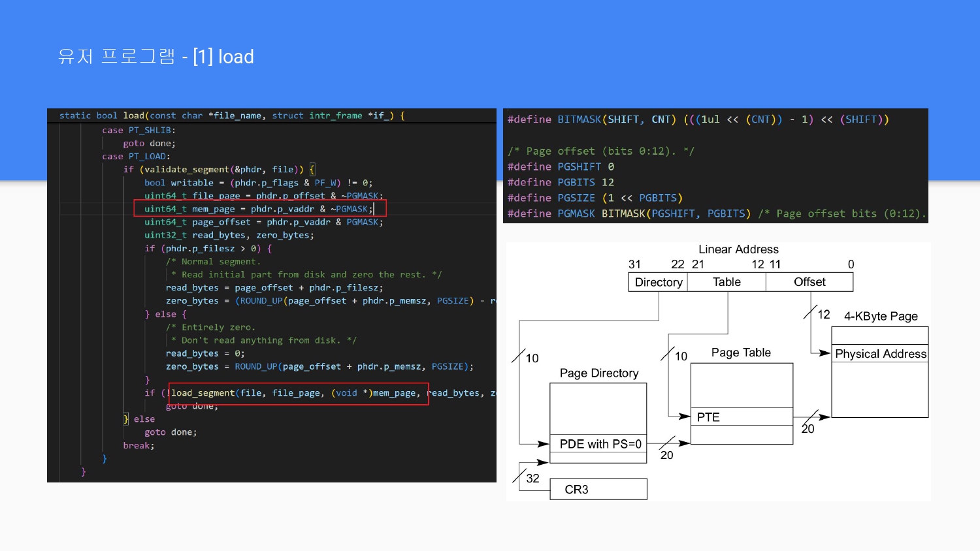Click the '32' bit-width label near CR3
980x551 pixels.
[x=532, y=479]
